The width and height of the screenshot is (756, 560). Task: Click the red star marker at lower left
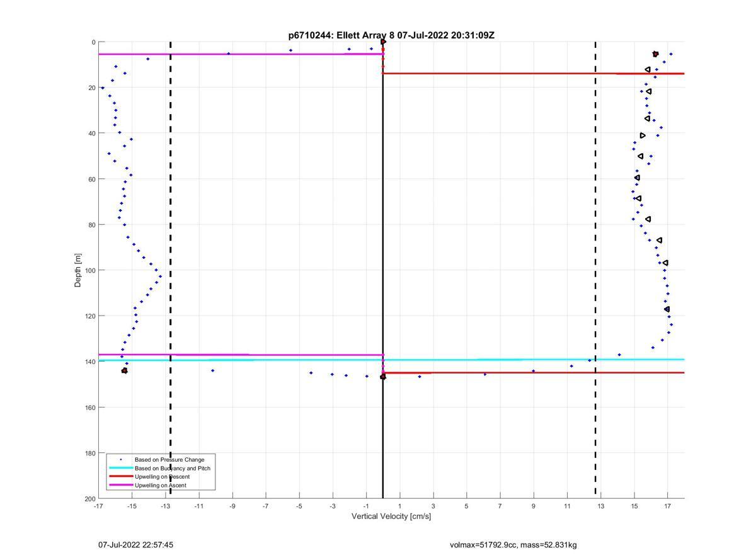click(x=124, y=370)
